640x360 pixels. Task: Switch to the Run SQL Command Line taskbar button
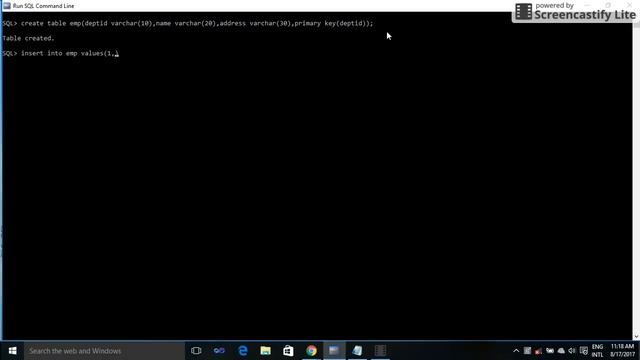coord(334,351)
